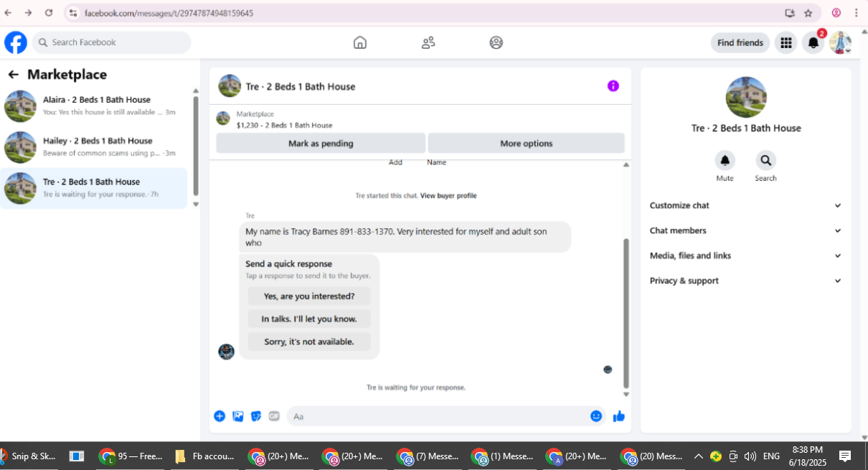The width and height of the screenshot is (868, 470).
Task: Mute this chat with bell icon
Action: 725,161
